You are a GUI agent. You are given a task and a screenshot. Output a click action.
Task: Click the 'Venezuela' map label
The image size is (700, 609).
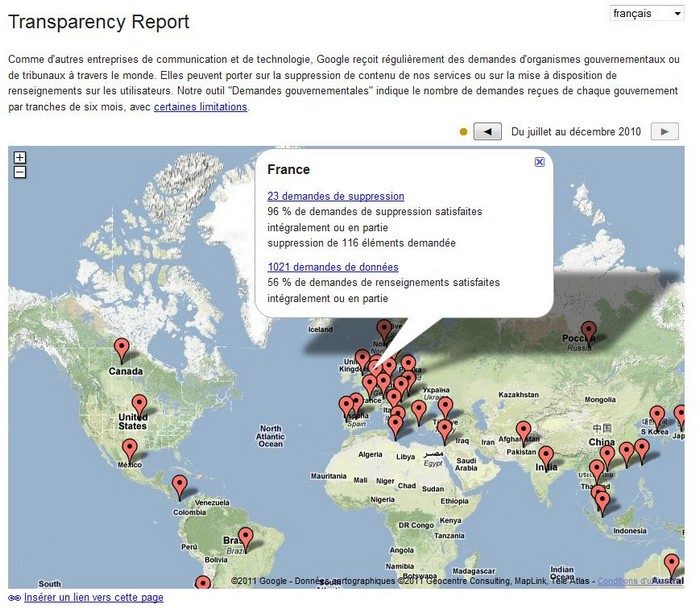(x=212, y=503)
